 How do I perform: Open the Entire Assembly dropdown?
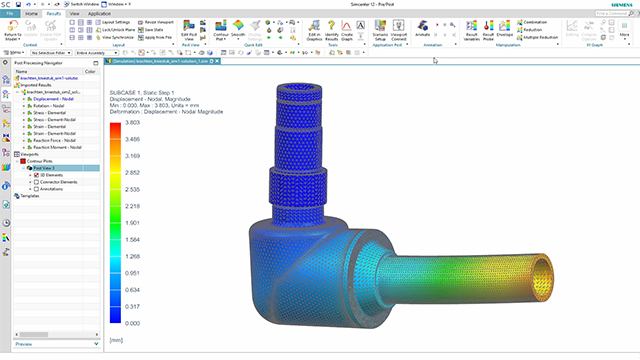[97, 53]
